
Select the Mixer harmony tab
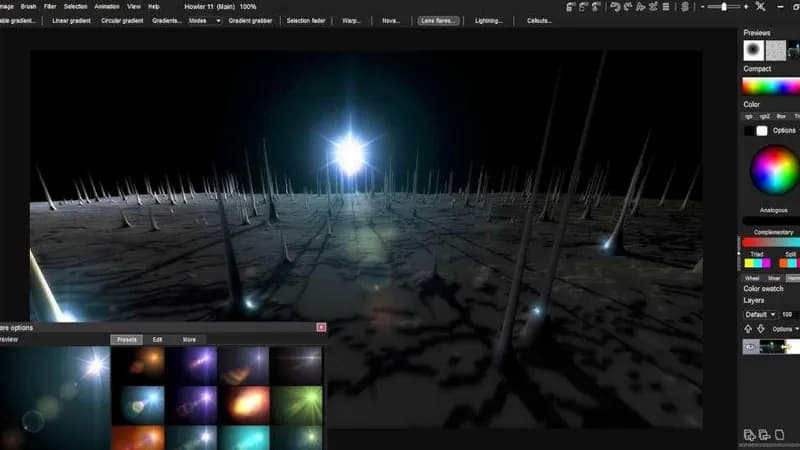tap(774, 278)
